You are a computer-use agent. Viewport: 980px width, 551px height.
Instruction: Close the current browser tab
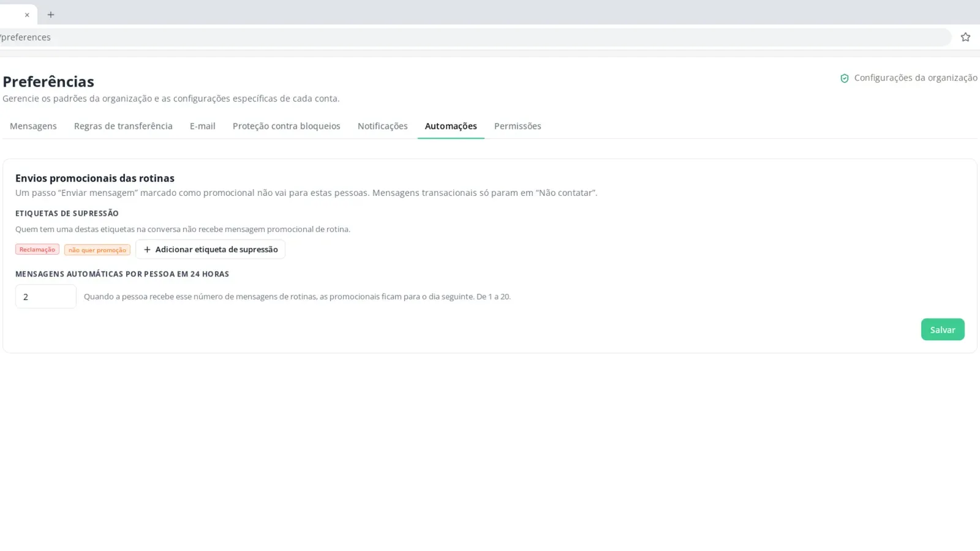tap(27, 15)
